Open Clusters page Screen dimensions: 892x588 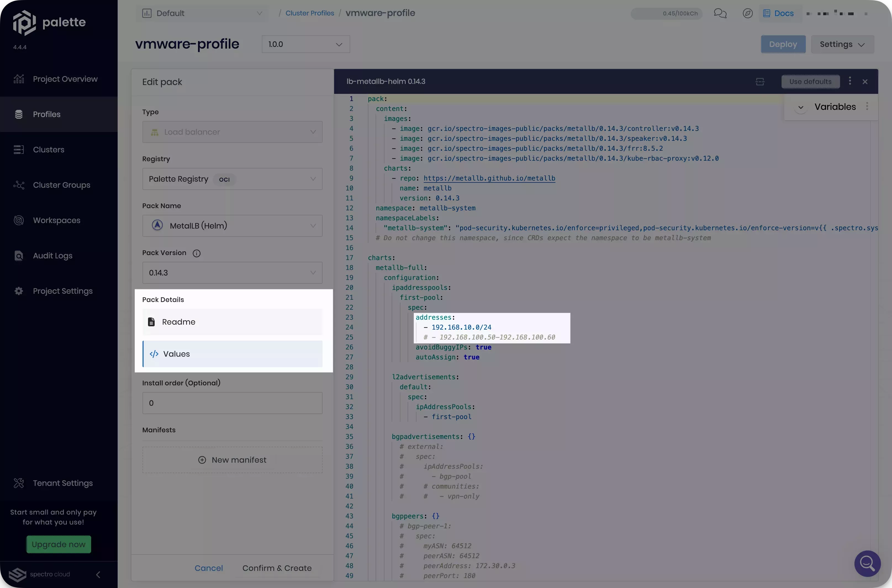[59, 150]
